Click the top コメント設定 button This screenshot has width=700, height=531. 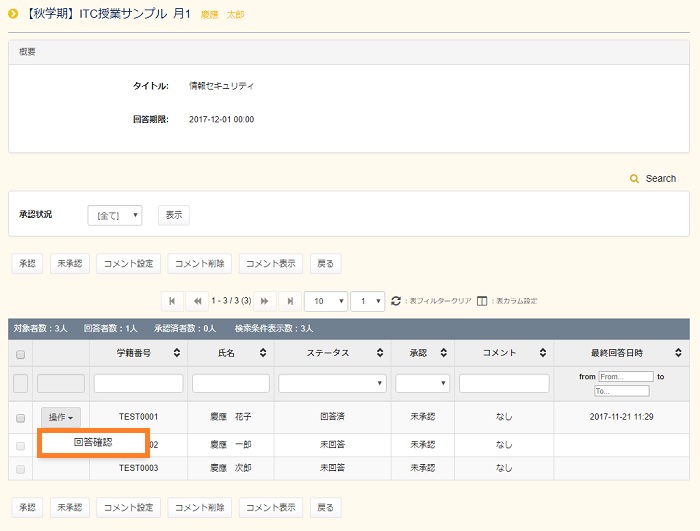pos(128,264)
